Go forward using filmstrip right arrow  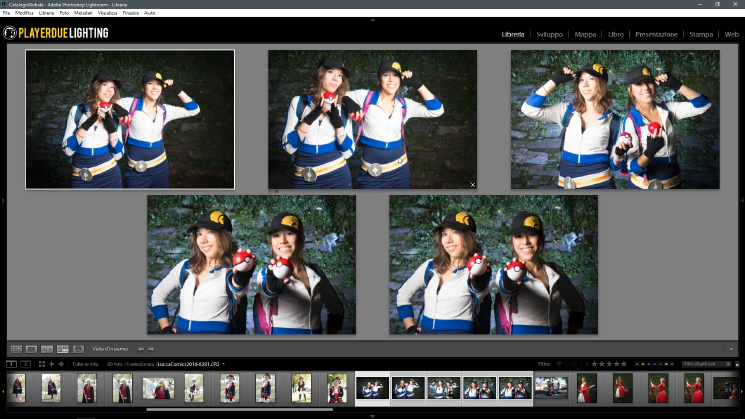tap(61, 364)
